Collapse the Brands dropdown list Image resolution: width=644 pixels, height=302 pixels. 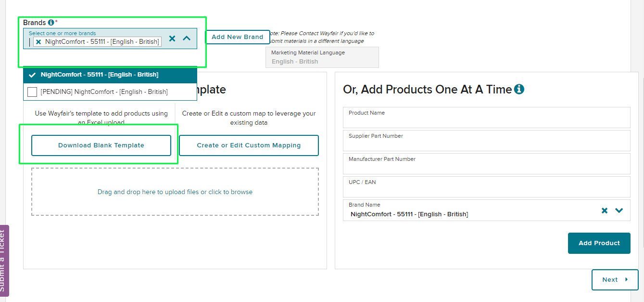pyautogui.click(x=187, y=39)
